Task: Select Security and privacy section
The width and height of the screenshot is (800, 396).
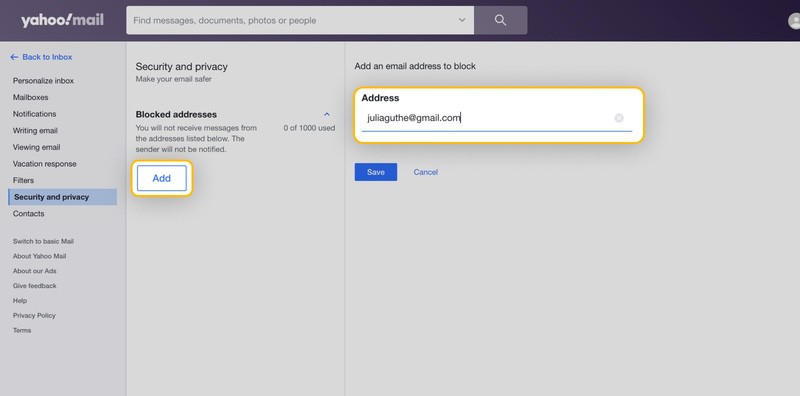Action: pos(62,197)
